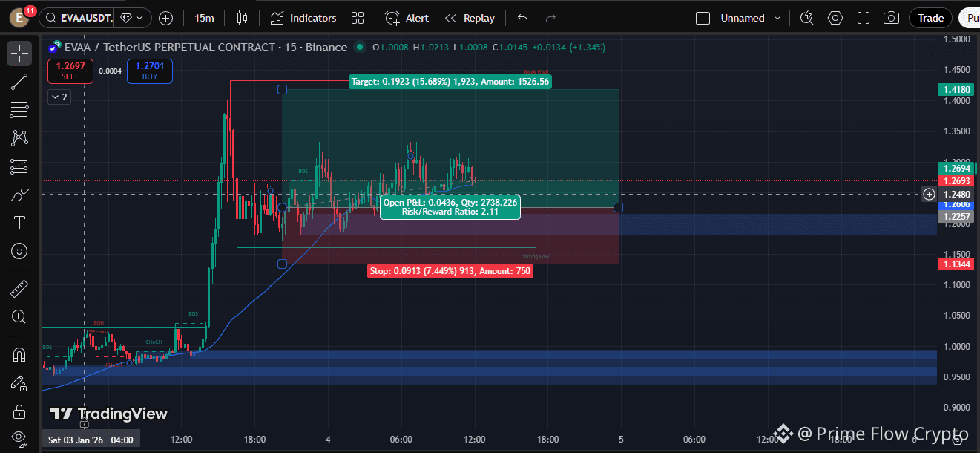The width and height of the screenshot is (980, 453).
Task: Take a snapshot with camera icon
Action: (892, 18)
